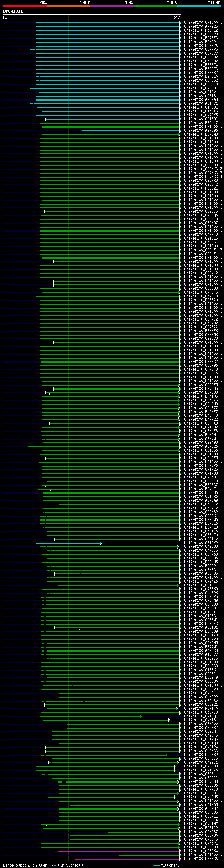
Task: Click the short cyan bar for UniRef100_C6TCV9
Action: pyautogui.click(x=69, y=543)
